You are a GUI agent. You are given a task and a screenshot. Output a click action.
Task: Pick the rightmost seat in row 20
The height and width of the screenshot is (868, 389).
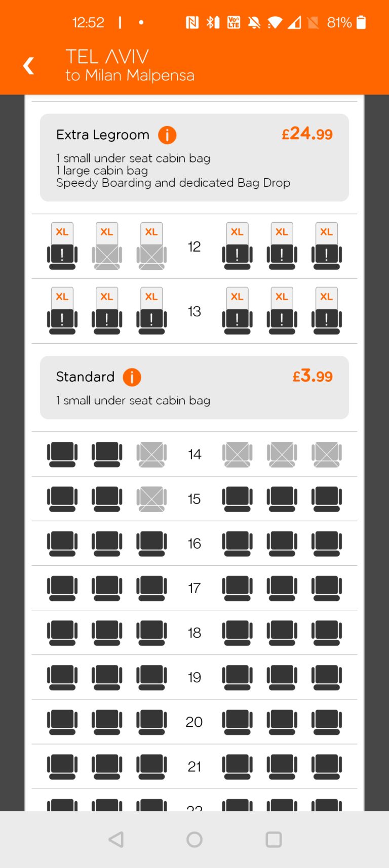[327, 722]
